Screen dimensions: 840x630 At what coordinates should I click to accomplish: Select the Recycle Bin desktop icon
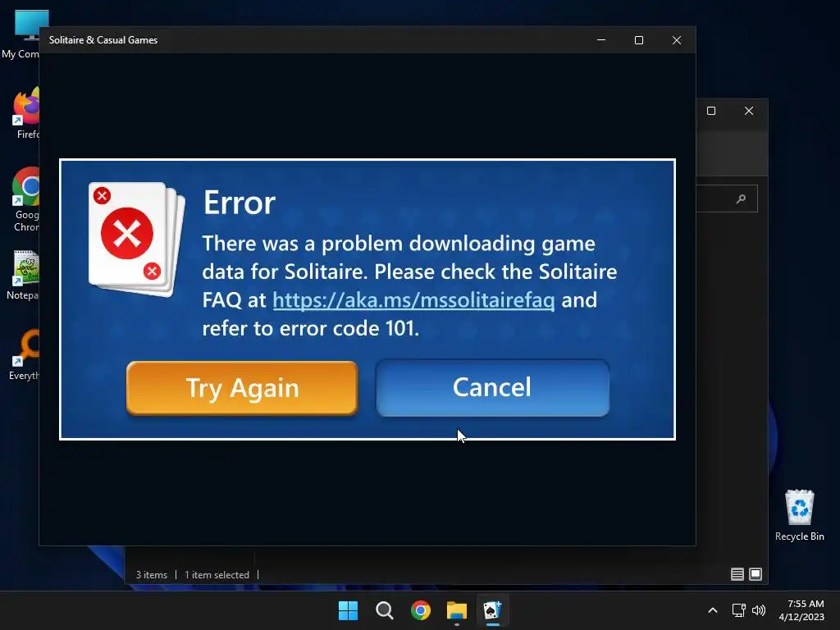click(x=799, y=515)
